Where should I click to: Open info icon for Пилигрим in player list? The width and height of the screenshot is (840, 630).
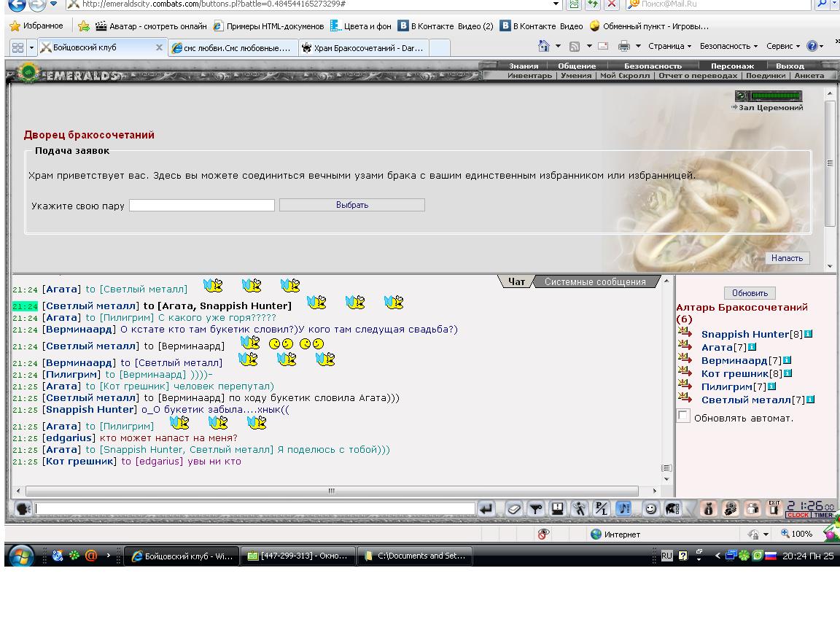(771, 386)
